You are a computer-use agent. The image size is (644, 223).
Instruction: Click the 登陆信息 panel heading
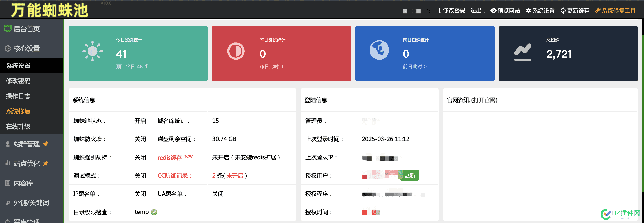(316, 100)
